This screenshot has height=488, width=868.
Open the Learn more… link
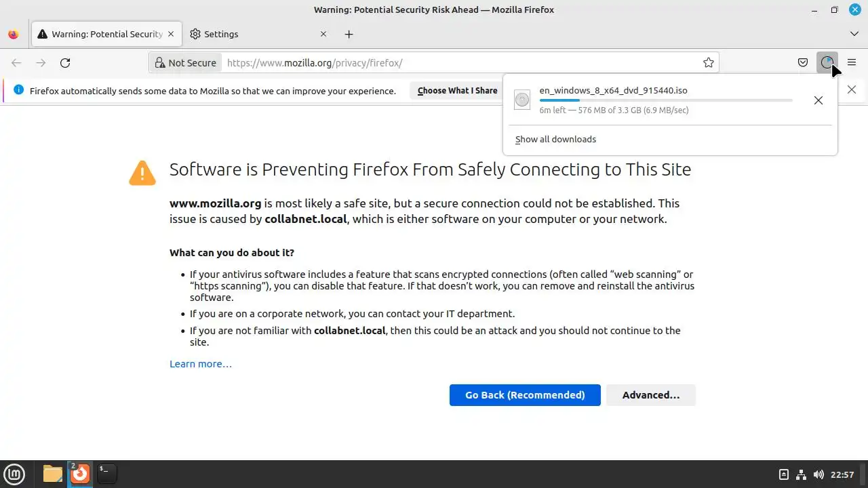[x=200, y=364]
